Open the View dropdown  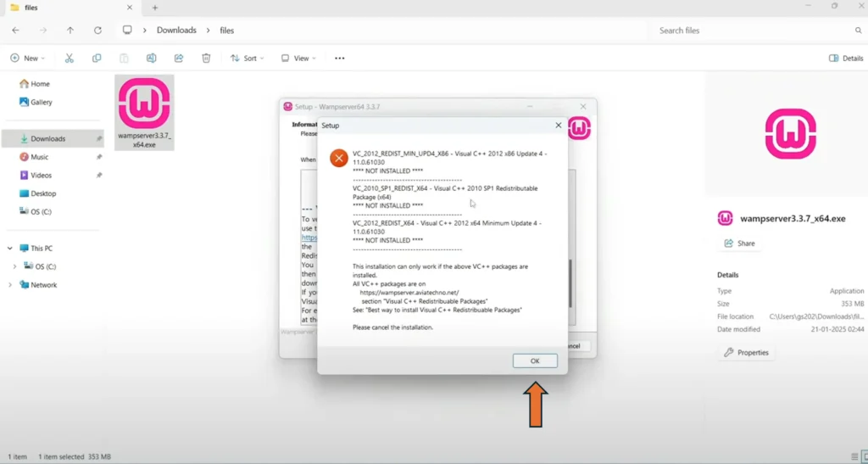click(298, 59)
